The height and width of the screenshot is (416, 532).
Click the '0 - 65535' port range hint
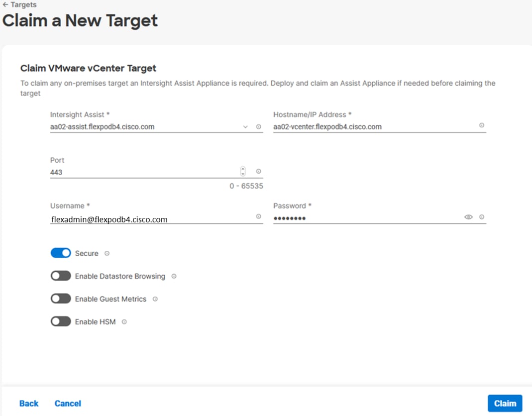click(x=246, y=186)
